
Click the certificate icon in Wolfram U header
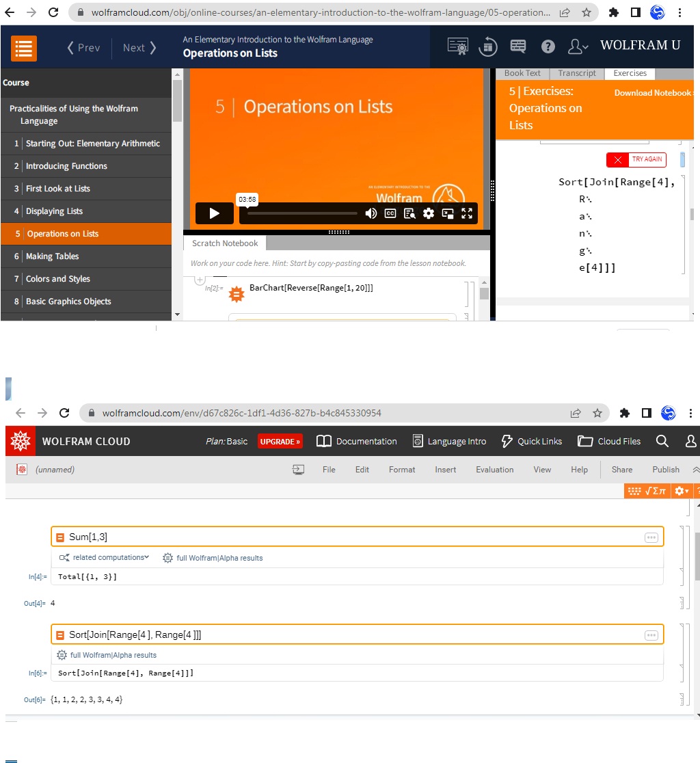(458, 46)
